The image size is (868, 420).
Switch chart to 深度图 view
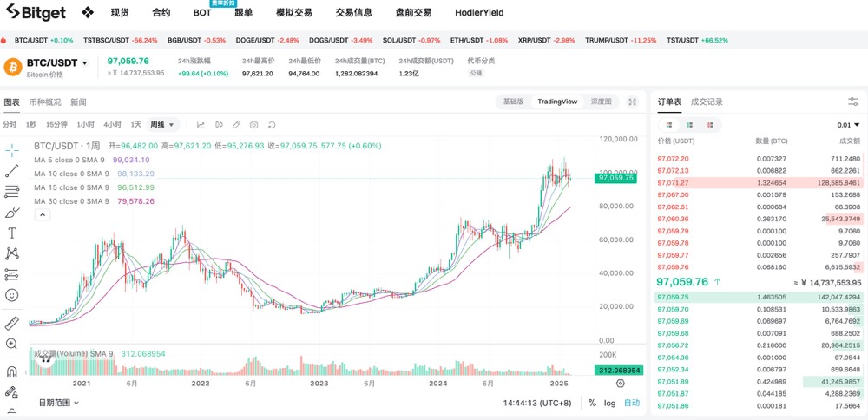click(x=602, y=102)
